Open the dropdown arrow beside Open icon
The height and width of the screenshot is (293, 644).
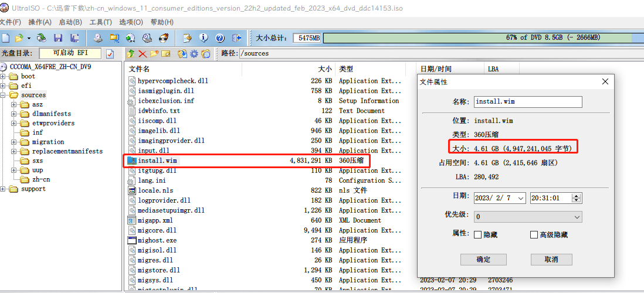coord(29,38)
